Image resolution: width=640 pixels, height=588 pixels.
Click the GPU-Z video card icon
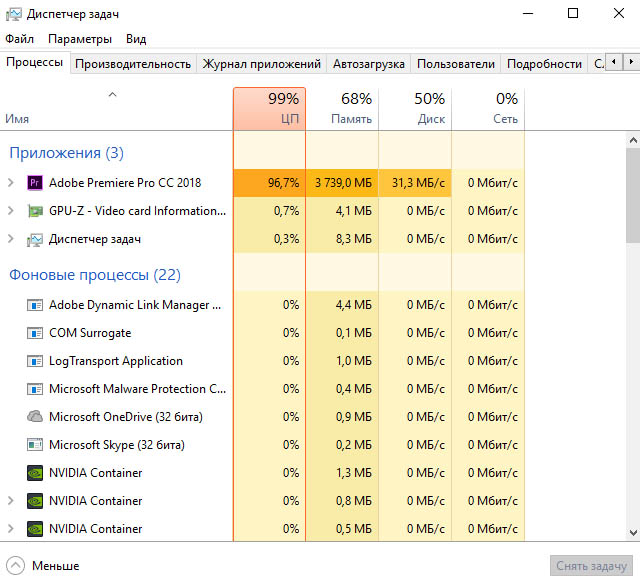35,211
